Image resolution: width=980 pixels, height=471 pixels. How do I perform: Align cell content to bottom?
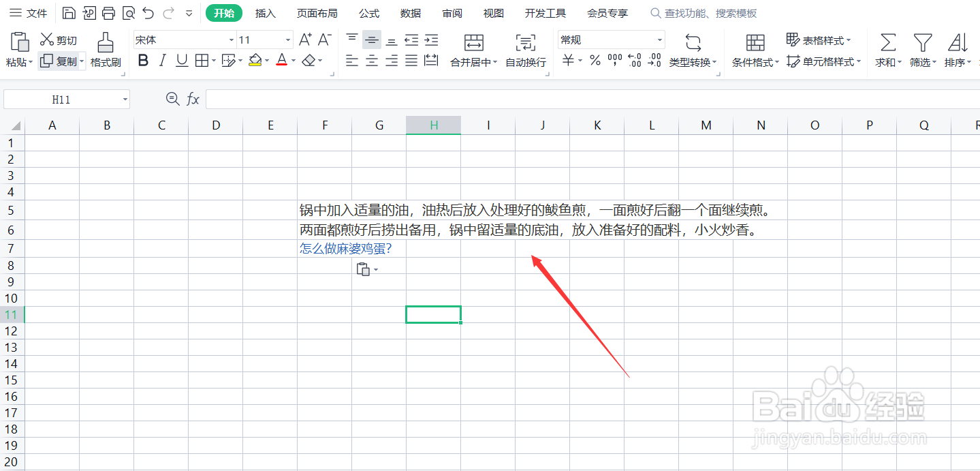click(x=392, y=40)
